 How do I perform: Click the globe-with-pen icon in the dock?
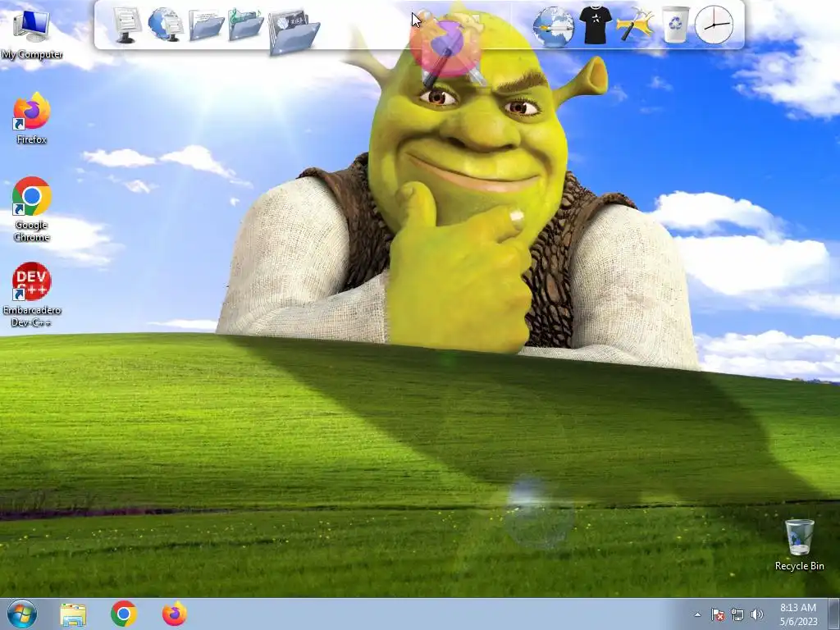554,26
